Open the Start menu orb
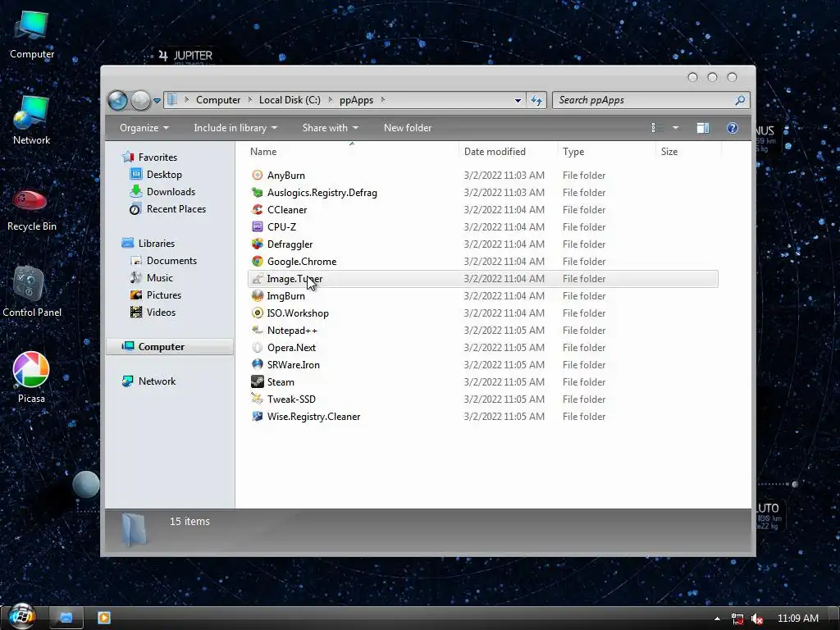840x630 pixels. coord(21,616)
